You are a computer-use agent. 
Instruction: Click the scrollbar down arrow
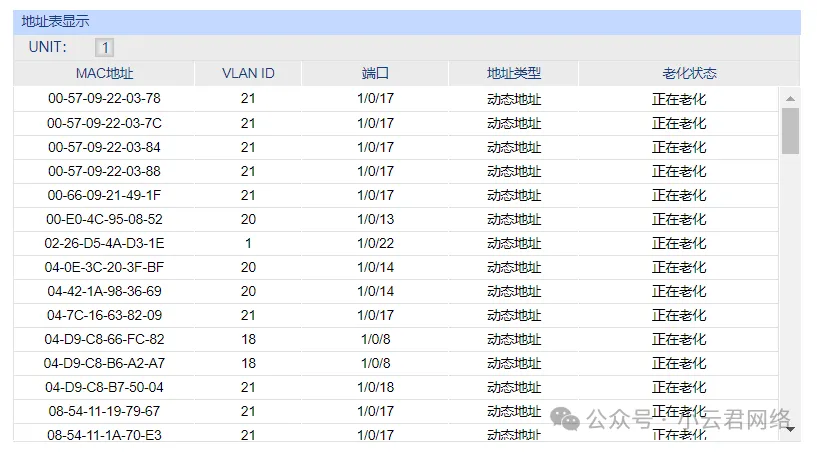(x=790, y=429)
